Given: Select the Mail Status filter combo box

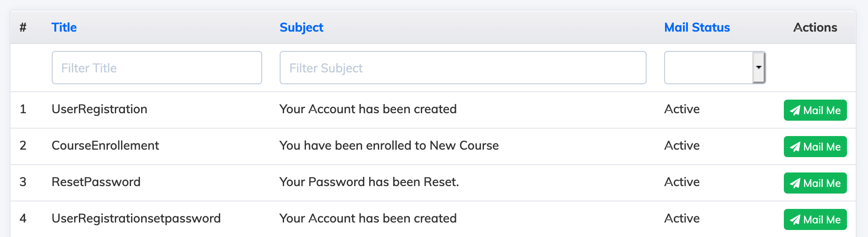Looking at the screenshot, I should (x=715, y=68).
